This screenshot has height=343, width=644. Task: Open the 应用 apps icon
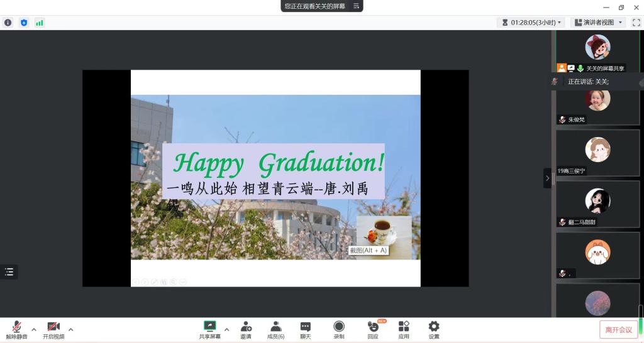tap(404, 330)
